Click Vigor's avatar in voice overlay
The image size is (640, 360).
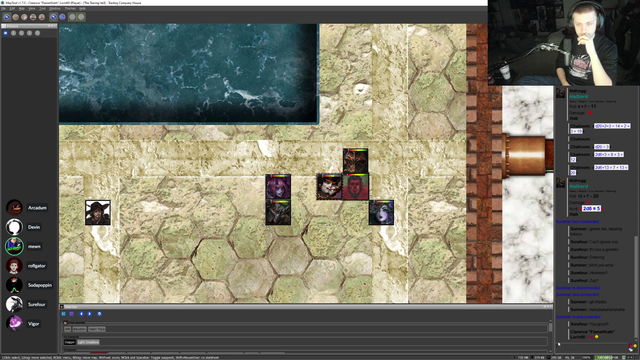(x=14, y=323)
